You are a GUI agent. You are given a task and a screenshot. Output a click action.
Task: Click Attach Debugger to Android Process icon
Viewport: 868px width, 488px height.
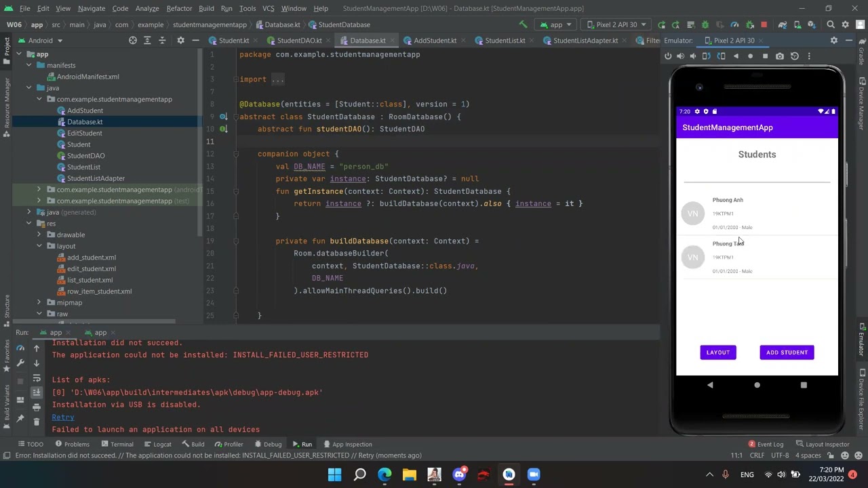[x=749, y=24]
